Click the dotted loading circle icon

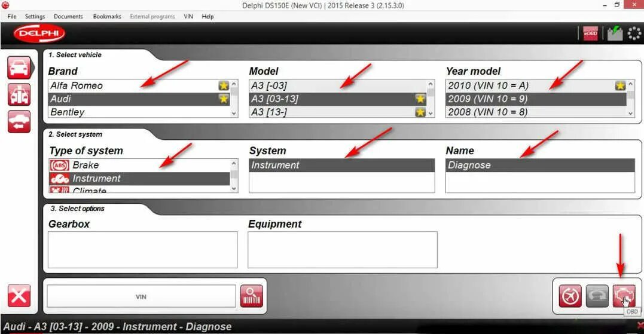634,33
